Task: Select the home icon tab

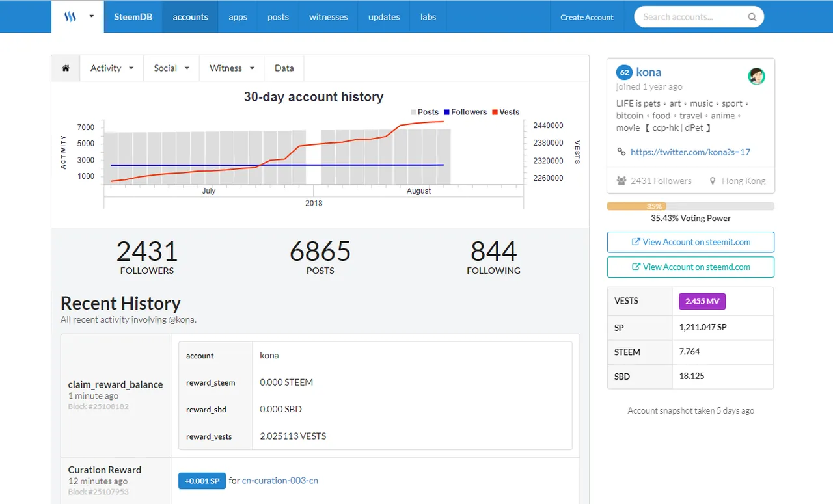Action: click(66, 68)
